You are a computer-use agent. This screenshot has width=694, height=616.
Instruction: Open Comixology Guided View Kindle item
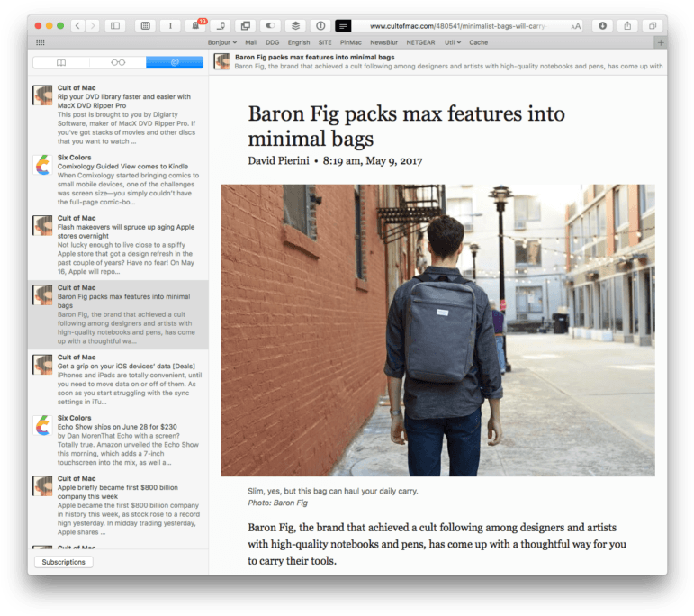point(118,180)
